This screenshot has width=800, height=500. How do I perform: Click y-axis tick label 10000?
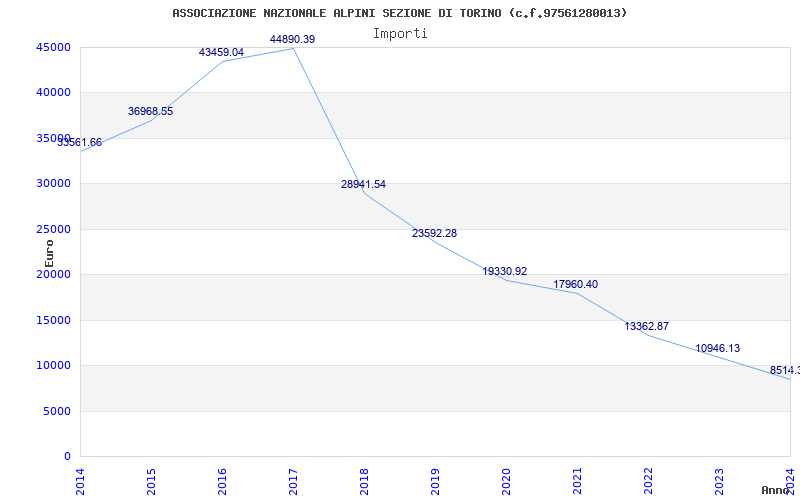tap(53, 365)
